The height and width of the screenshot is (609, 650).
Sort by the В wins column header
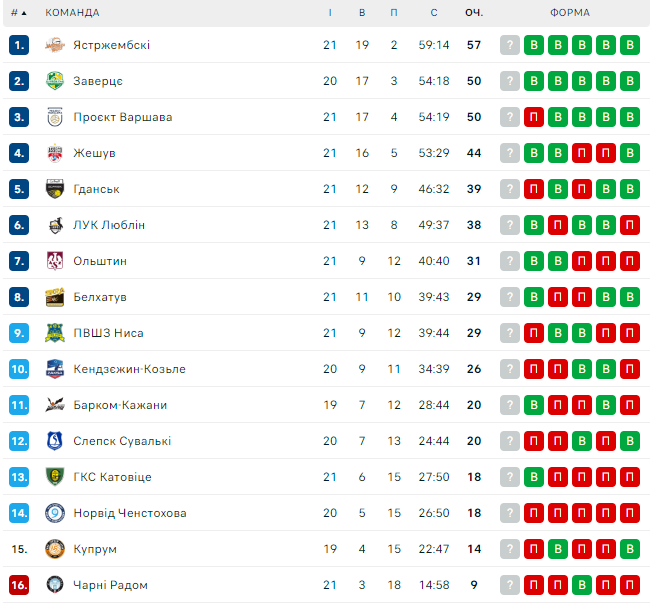362,13
